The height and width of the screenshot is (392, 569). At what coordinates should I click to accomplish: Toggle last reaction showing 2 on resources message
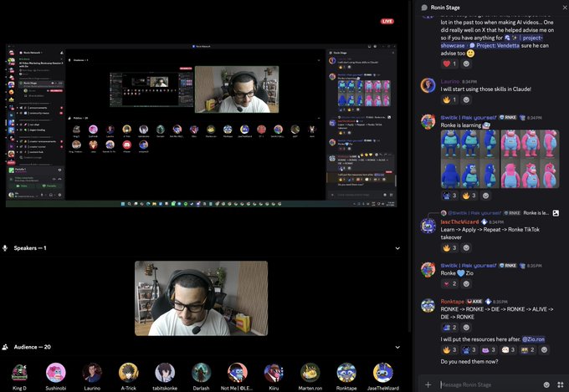pos(527,350)
